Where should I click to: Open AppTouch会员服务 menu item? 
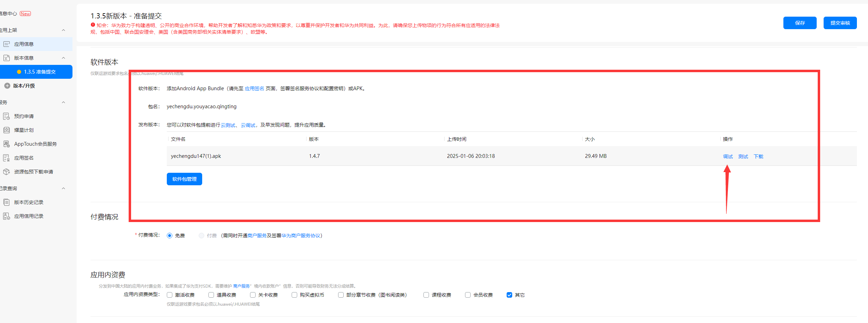[x=36, y=144]
